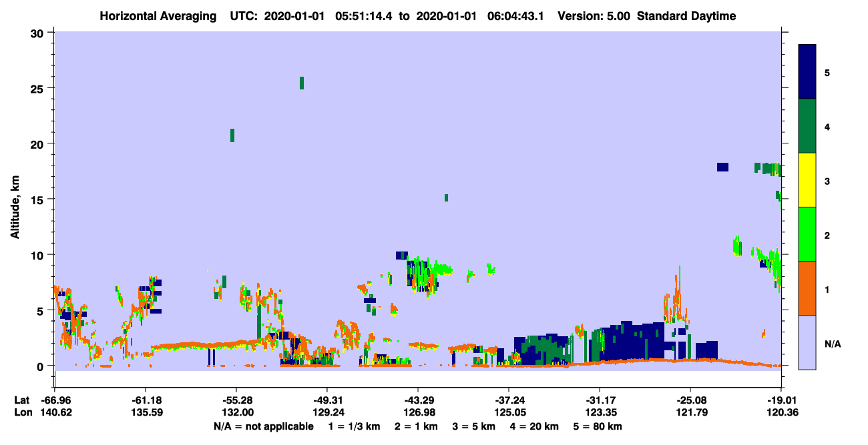Click the orange colorbar segment labeled 1

(807, 288)
